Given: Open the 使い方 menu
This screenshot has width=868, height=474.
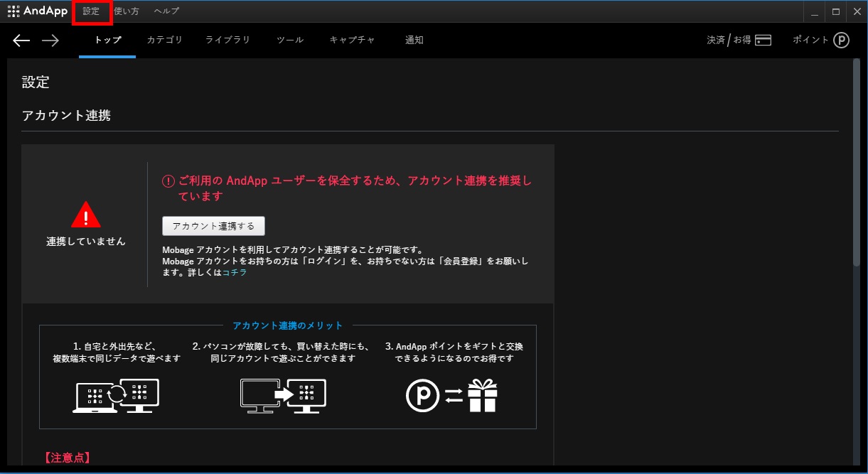Looking at the screenshot, I should tap(127, 11).
